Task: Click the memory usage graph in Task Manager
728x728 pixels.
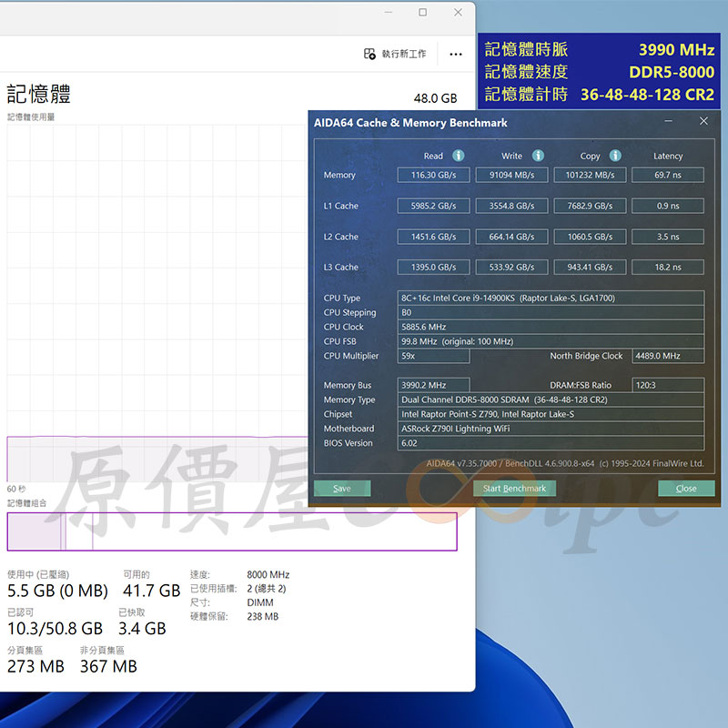Action: pyautogui.click(x=157, y=303)
